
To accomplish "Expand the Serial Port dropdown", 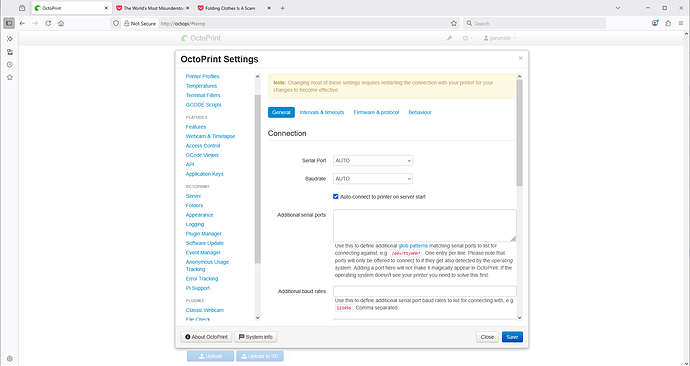I will point(373,161).
